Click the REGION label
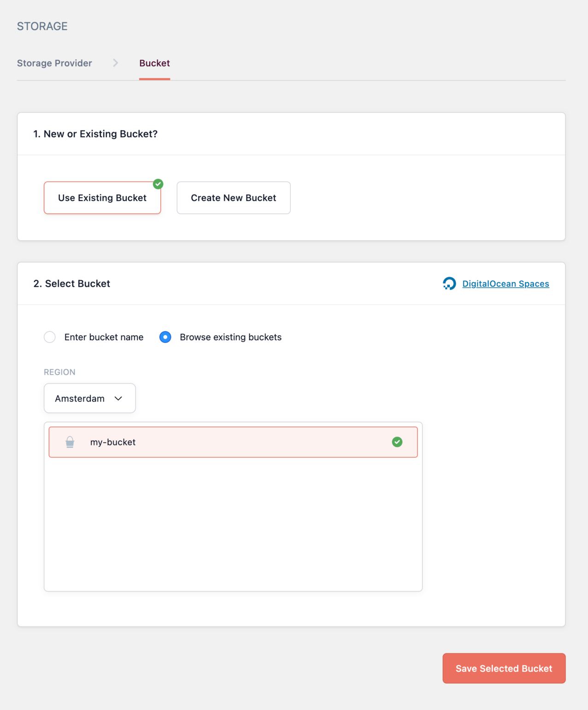Image resolution: width=588 pixels, height=710 pixels. pos(59,372)
